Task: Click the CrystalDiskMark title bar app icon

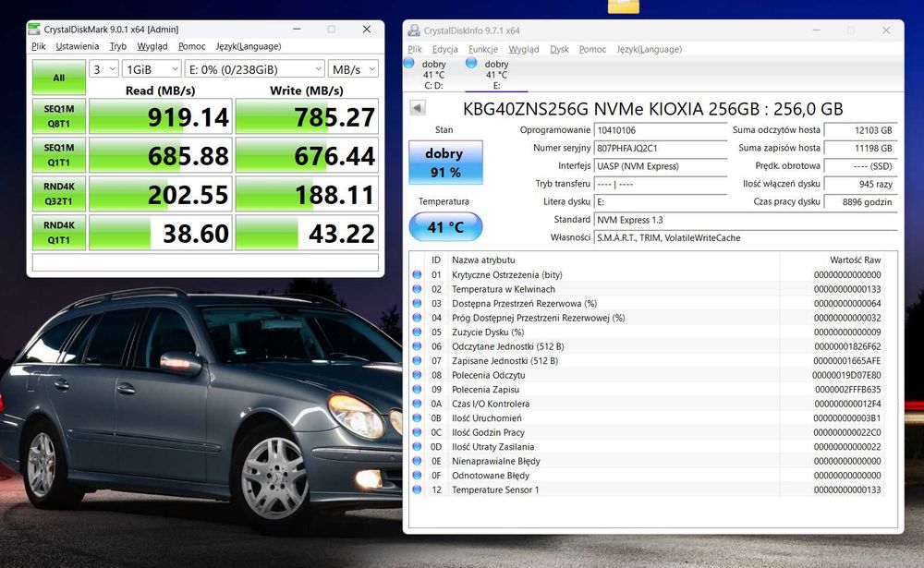Action: (x=34, y=29)
